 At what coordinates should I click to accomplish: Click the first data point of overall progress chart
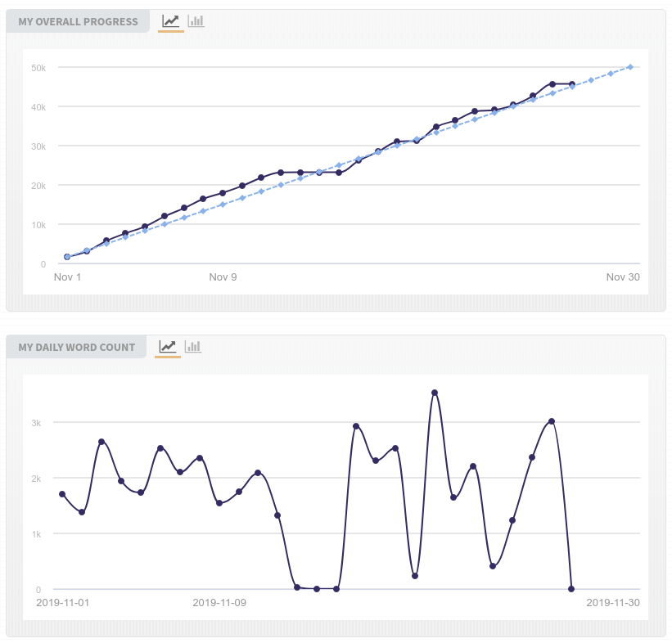tap(67, 257)
